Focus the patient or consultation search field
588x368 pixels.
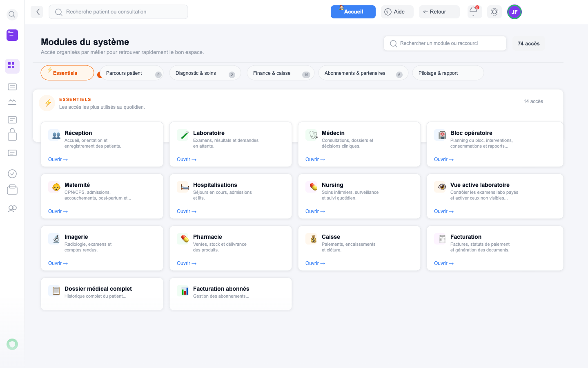point(118,12)
